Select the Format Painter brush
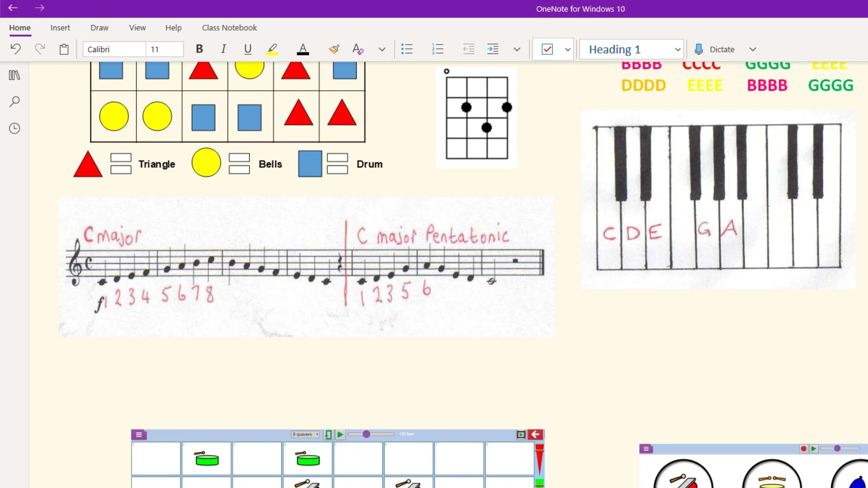Viewport: 868px width, 488px height. coord(334,49)
